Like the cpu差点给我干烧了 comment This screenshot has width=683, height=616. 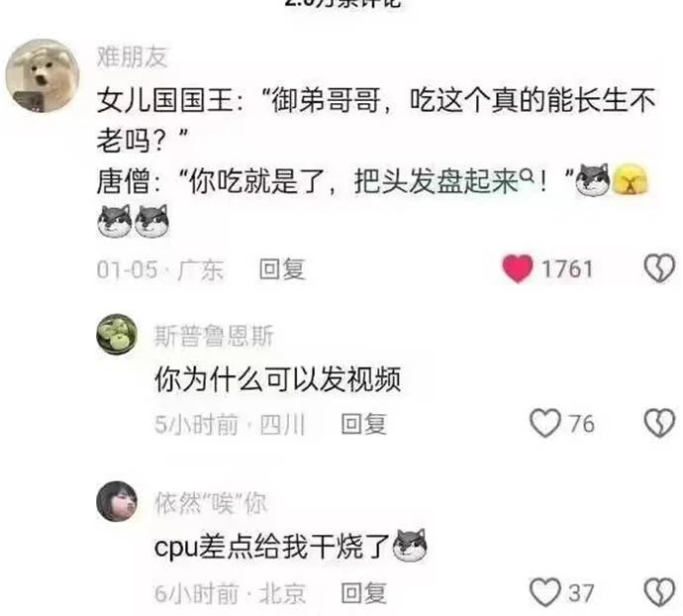point(545,592)
